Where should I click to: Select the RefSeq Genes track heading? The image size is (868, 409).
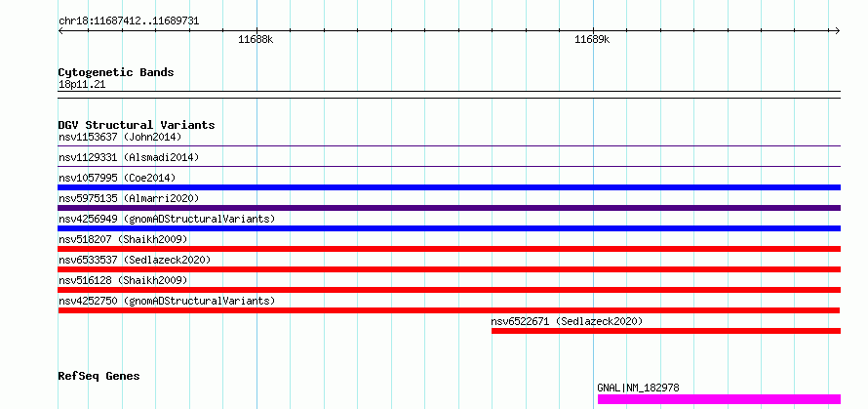(x=99, y=377)
